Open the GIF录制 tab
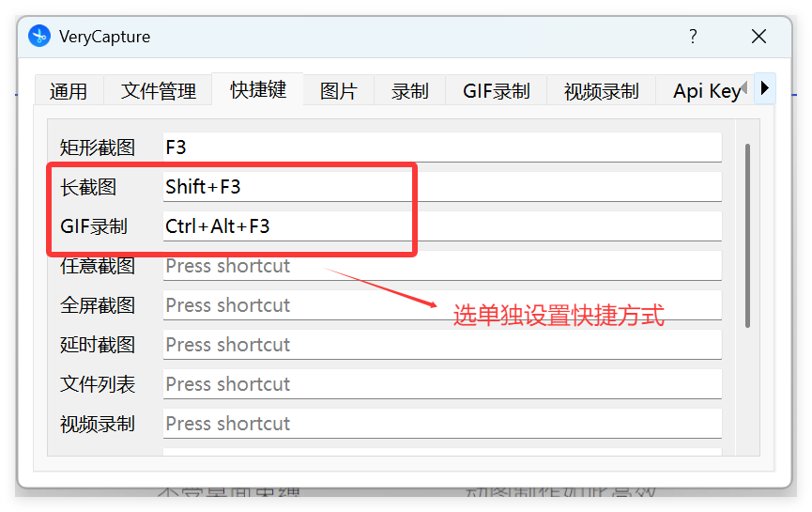 tap(496, 91)
